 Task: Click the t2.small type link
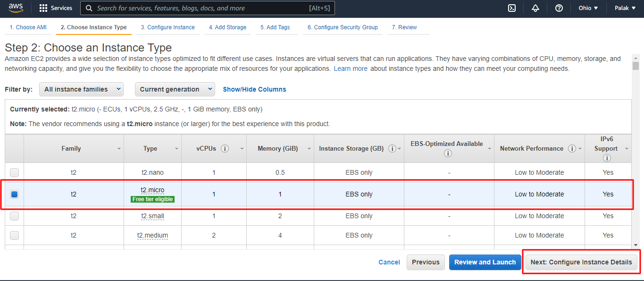[x=152, y=216]
